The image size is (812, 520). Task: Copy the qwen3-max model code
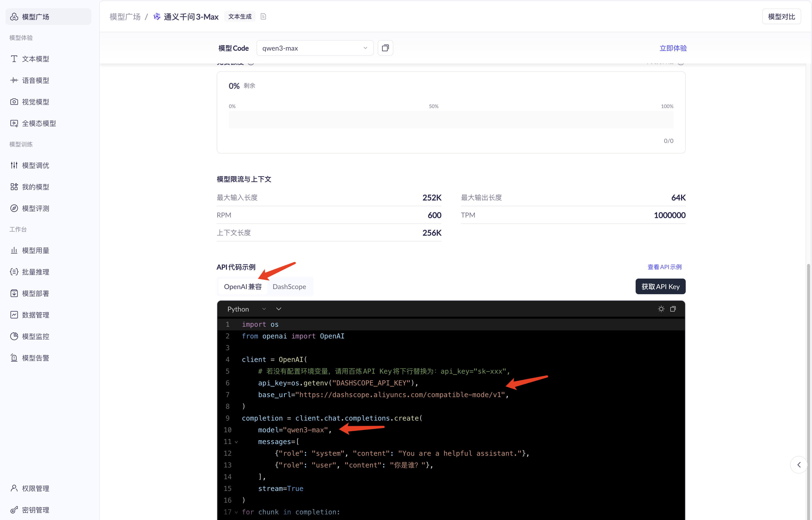[385, 48]
